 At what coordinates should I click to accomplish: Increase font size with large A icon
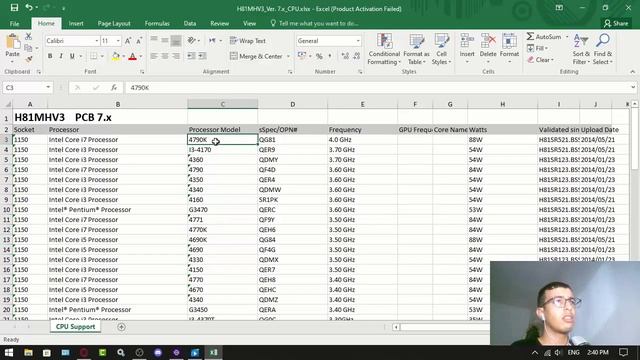coord(128,41)
